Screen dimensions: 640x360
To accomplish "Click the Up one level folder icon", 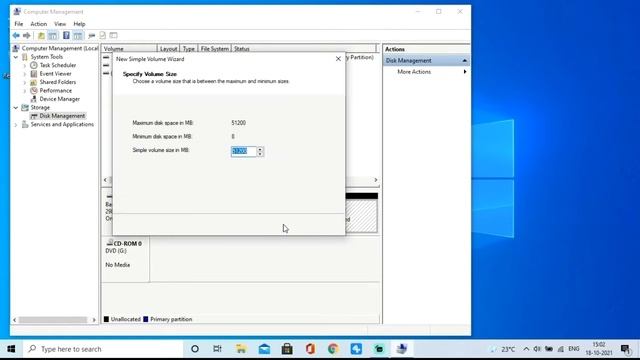I will (x=41, y=36).
